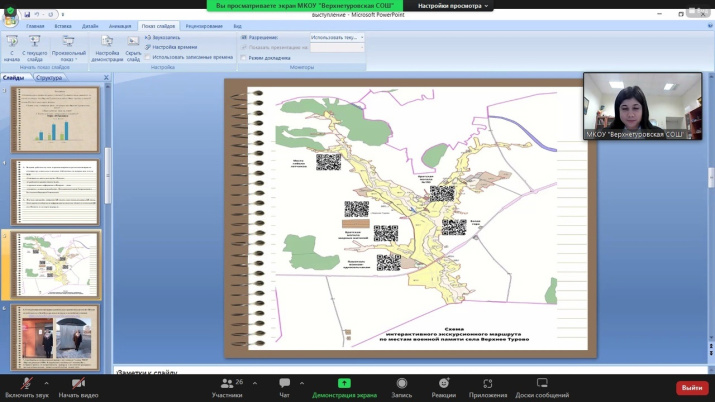Open Zoom Чат panel
715x402 pixels.
[x=285, y=384]
